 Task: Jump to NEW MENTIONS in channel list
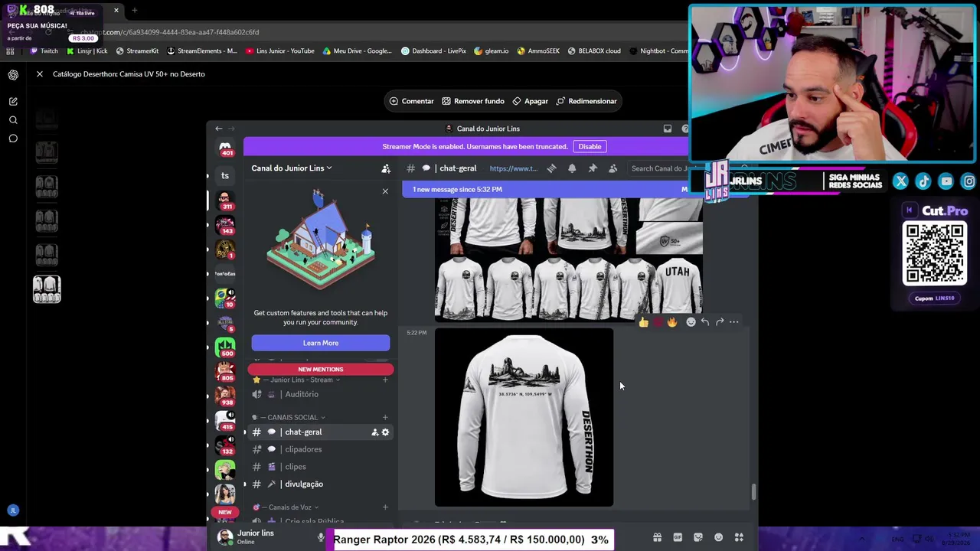321,370
